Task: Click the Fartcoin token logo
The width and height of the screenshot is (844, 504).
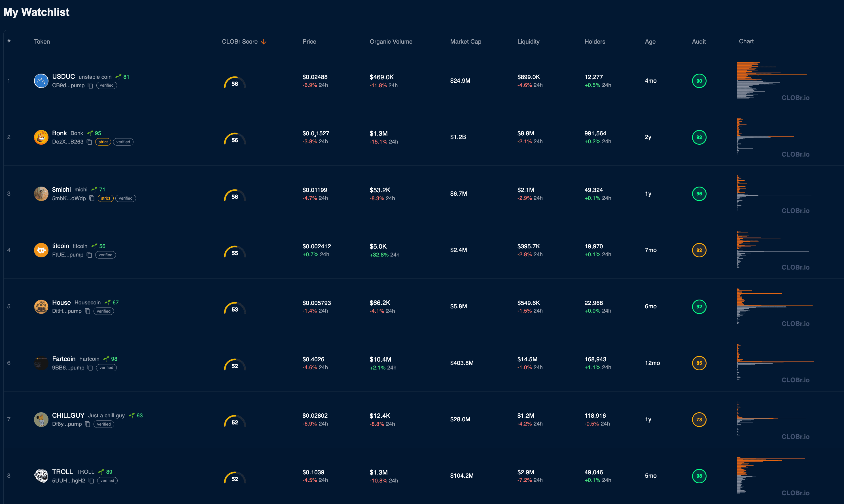Action: (x=41, y=363)
